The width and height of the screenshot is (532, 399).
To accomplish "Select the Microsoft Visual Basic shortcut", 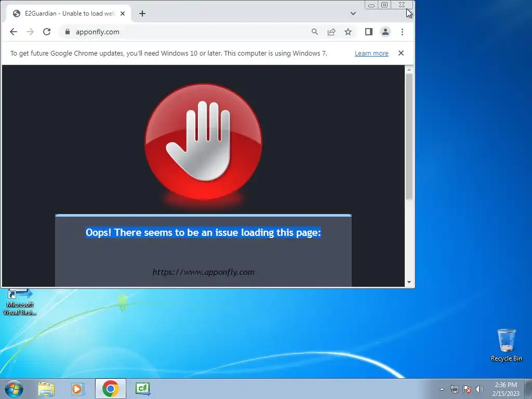I will tap(20, 302).
